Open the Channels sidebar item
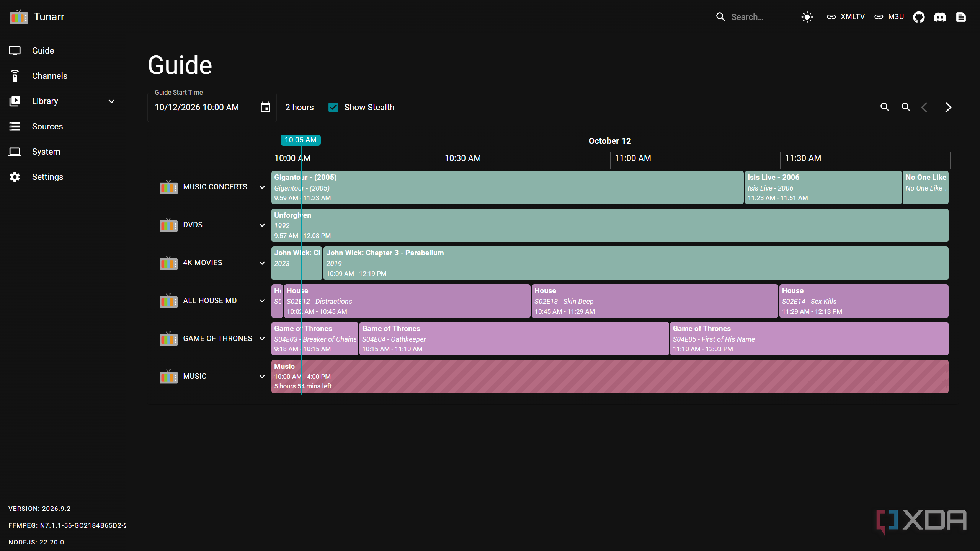 pos(63,76)
